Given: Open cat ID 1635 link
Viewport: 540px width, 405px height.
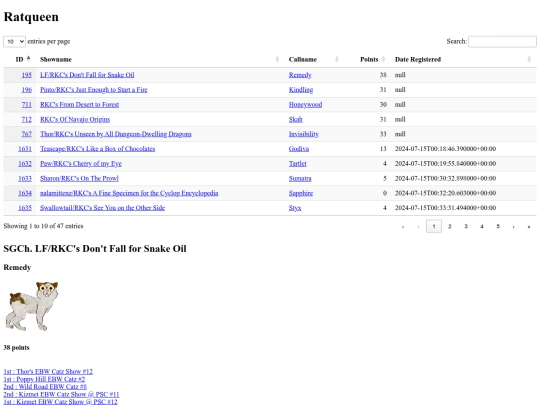Looking at the screenshot, I should click(25, 208).
